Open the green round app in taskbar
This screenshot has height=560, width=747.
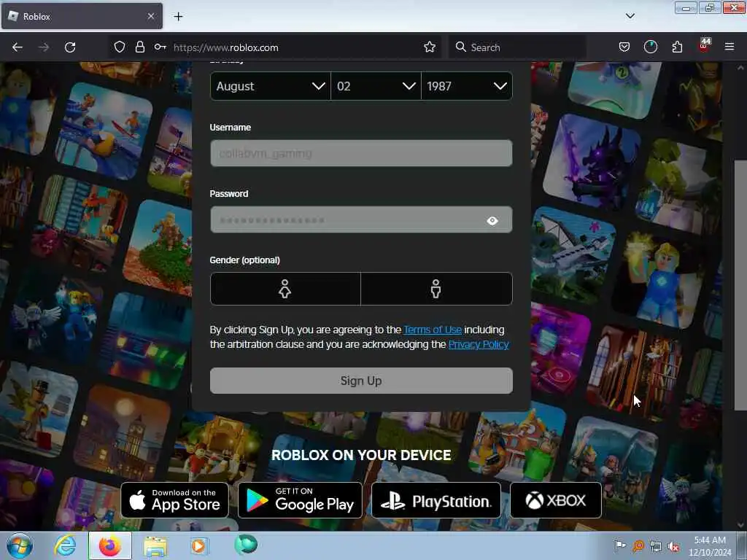[246, 545]
